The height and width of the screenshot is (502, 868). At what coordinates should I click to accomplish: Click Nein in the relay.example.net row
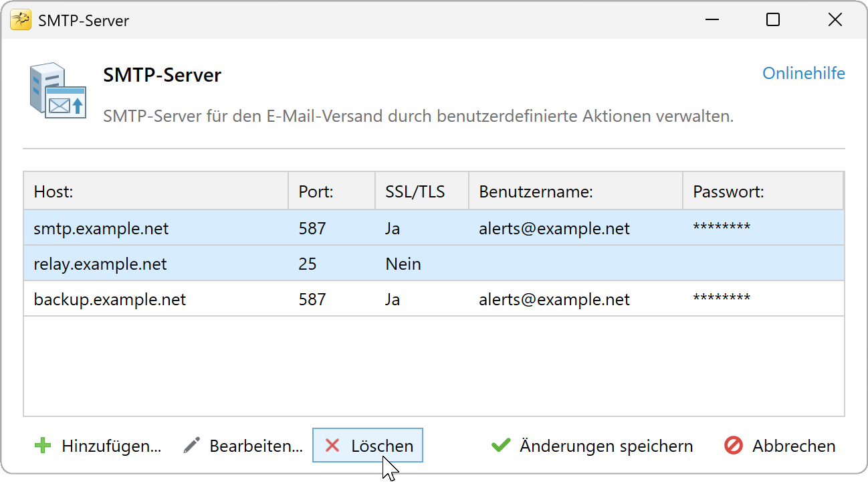[x=403, y=264]
